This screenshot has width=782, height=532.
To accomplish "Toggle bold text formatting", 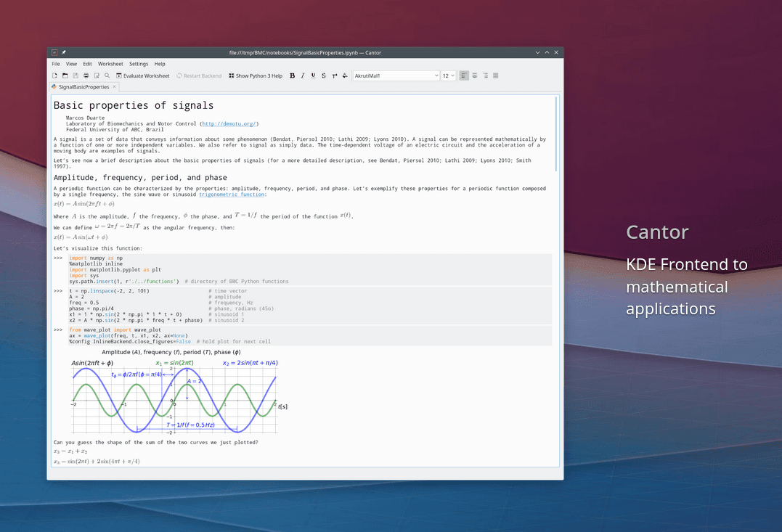I will 293,75.
